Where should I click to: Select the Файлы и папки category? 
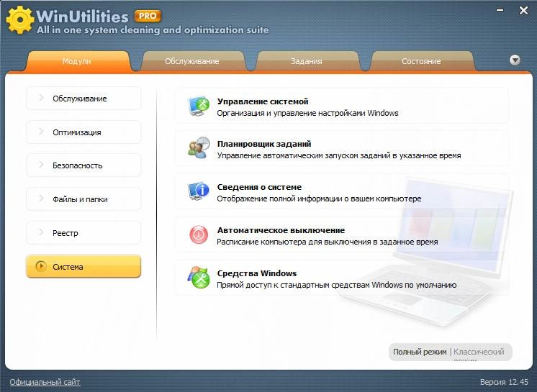[x=84, y=199]
